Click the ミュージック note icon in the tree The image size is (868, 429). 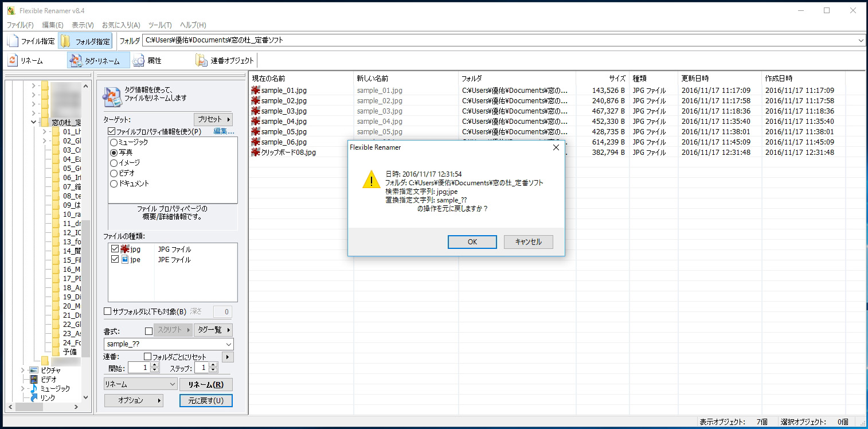(x=34, y=389)
